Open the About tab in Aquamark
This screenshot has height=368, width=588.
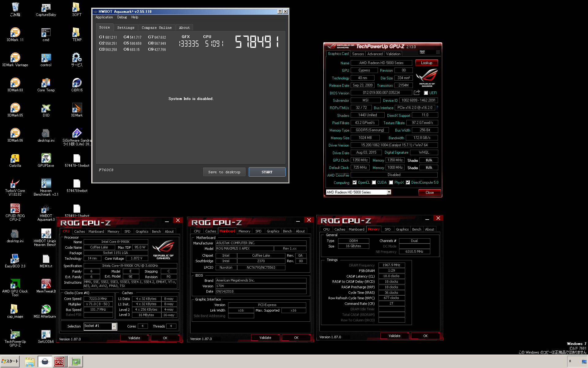(184, 28)
